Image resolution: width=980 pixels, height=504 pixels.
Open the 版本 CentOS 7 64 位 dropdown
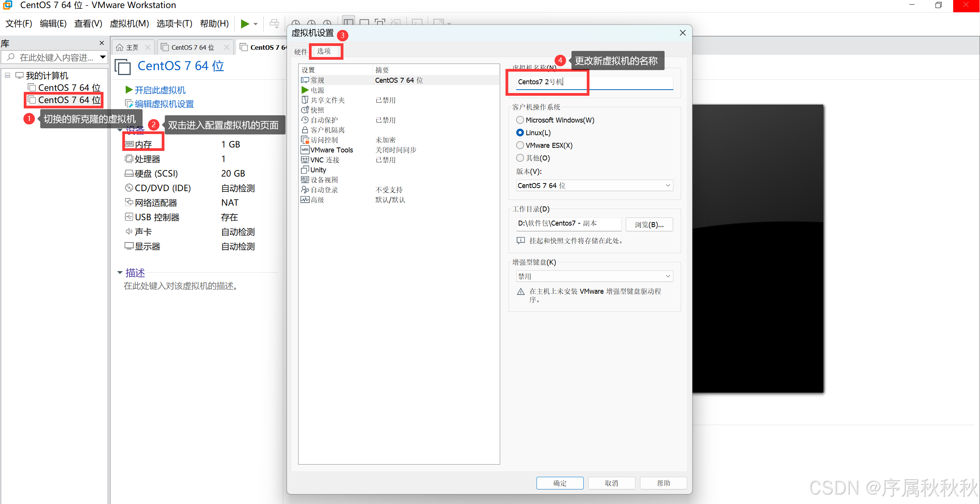tap(594, 185)
